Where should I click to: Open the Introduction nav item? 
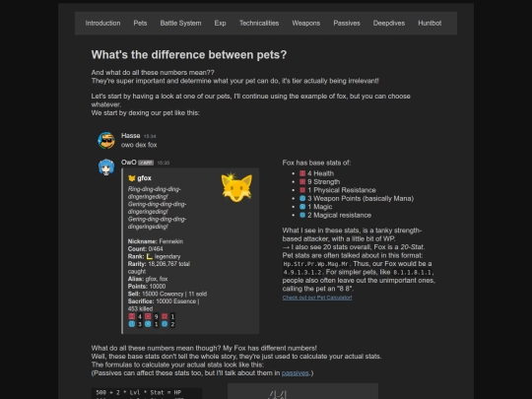[102, 23]
